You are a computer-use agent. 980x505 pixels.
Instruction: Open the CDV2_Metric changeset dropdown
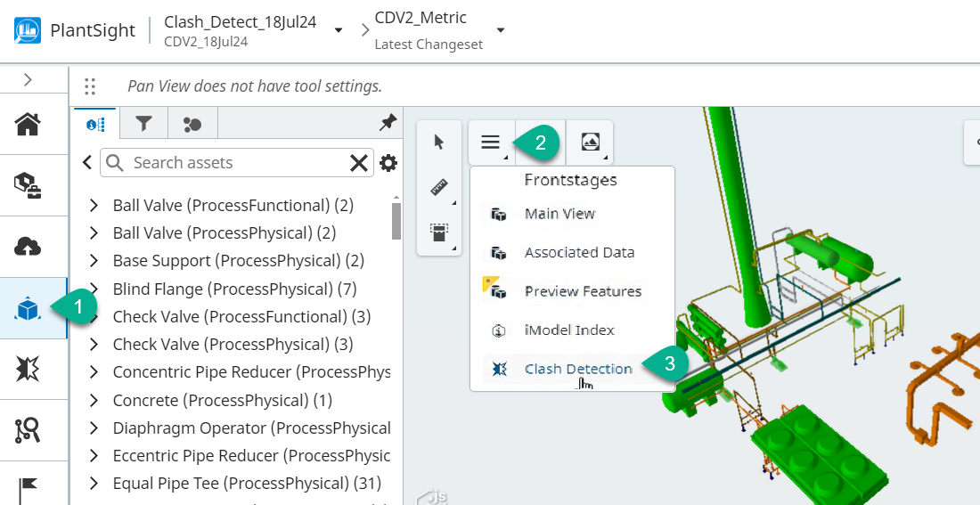point(501,30)
